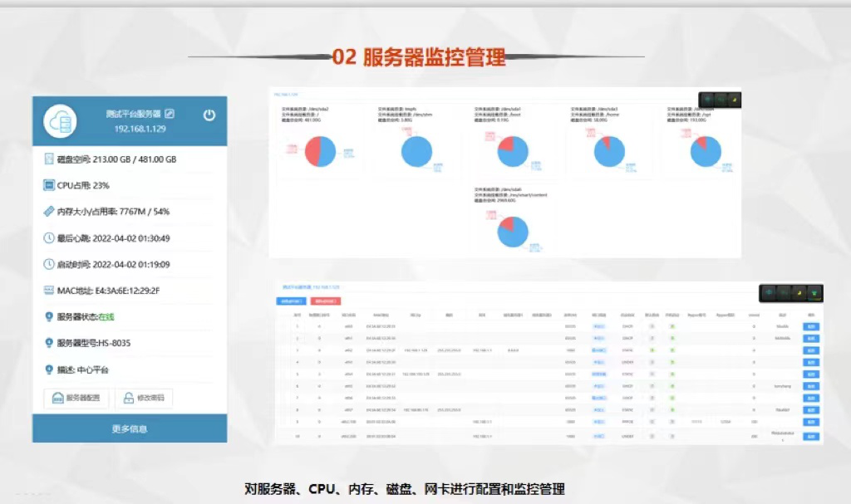Click the lock icon on 修改密码 button
Viewport: 851px width, 504px height.
[x=128, y=397]
